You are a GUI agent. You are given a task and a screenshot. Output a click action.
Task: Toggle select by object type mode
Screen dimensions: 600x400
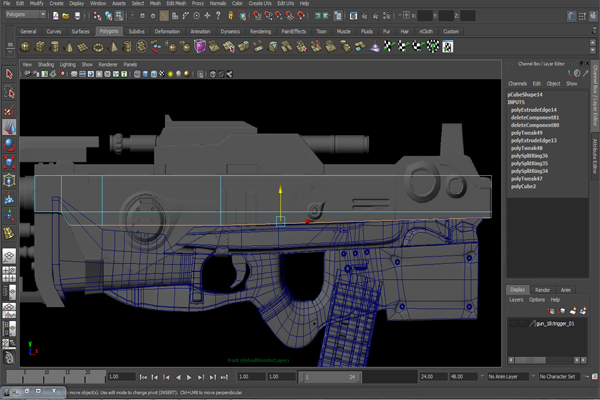click(x=108, y=16)
